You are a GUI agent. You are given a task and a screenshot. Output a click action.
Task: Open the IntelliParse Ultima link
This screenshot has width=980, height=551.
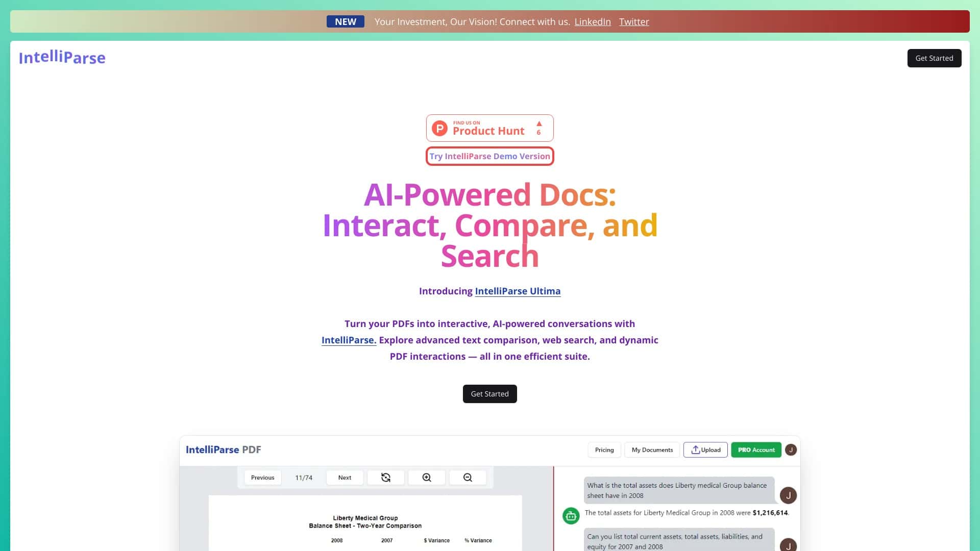tap(518, 291)
